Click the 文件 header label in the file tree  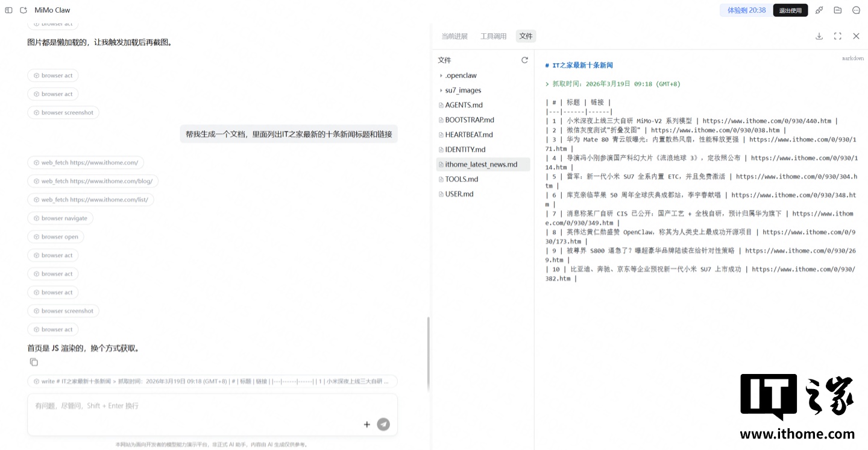[444, 60]
